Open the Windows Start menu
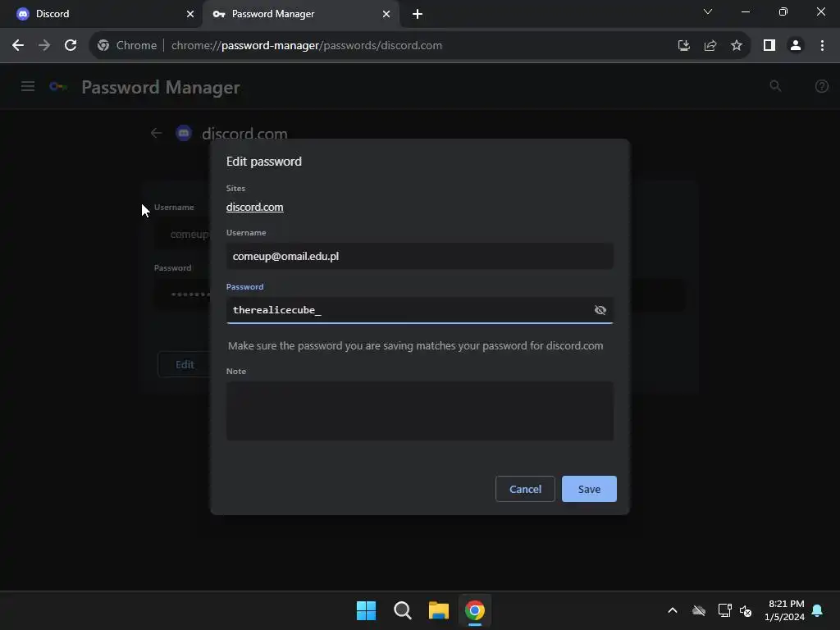This screenshot has width=840, height=630. click(367, 610)
